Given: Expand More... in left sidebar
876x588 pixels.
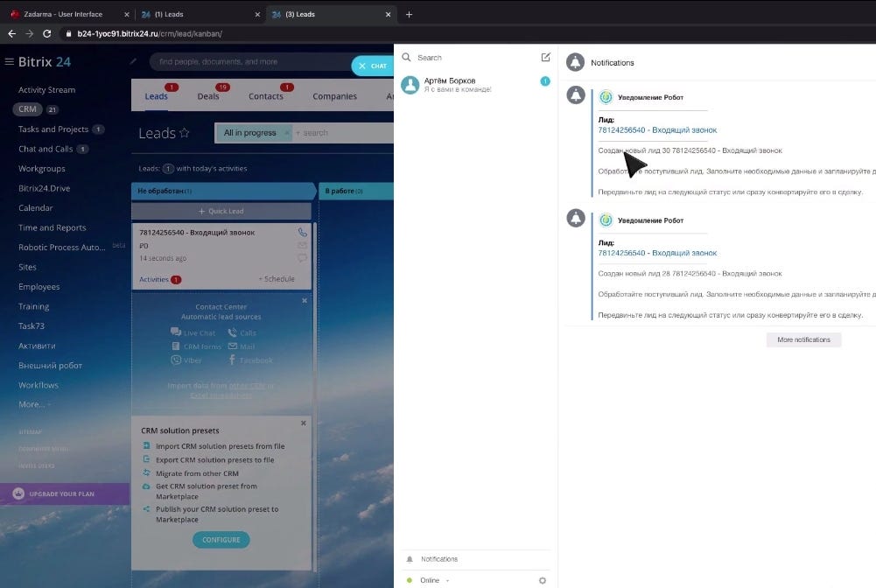Looking at the screenshot, I should (33, 404).
